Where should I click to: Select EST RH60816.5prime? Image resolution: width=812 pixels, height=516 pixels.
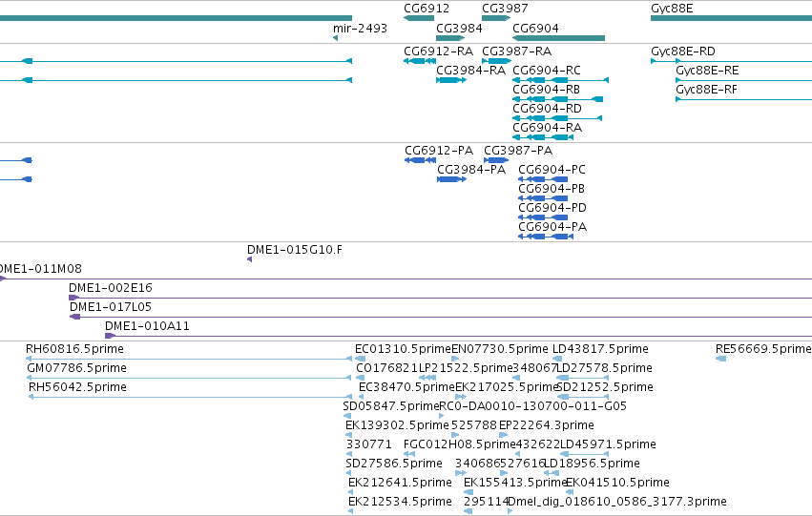pyautogui.click(x=189, y=359)
